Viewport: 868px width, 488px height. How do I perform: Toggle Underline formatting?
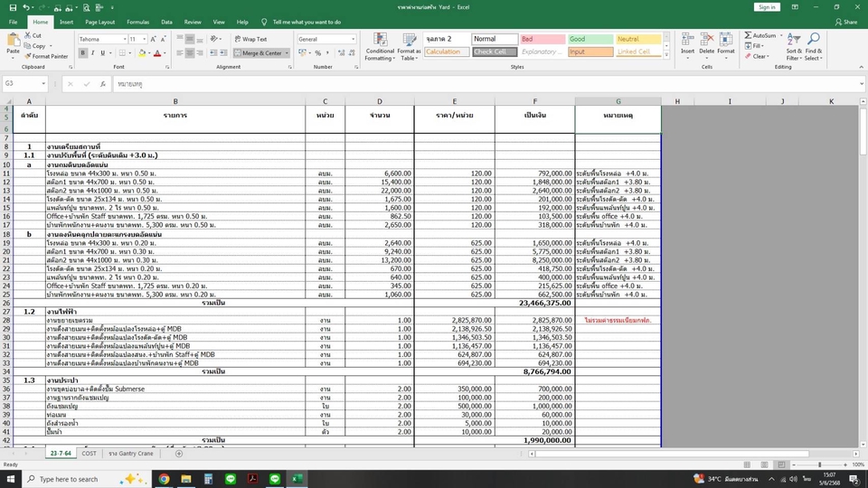coord(102,53)
